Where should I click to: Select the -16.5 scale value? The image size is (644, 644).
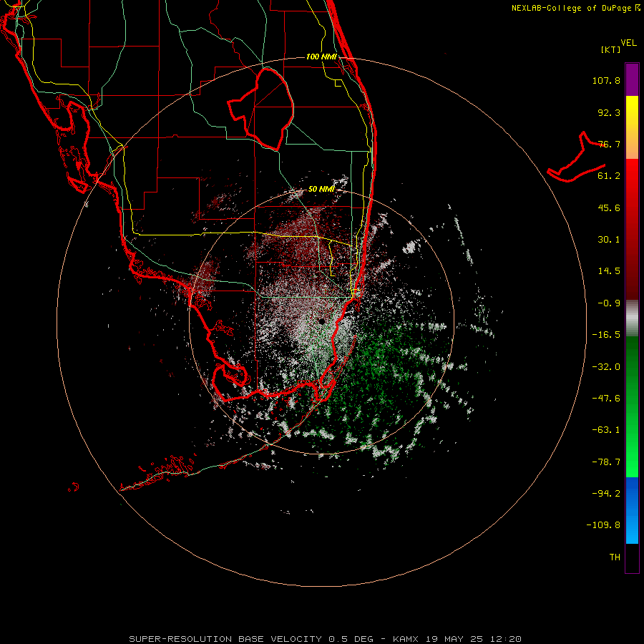point(606,335)
